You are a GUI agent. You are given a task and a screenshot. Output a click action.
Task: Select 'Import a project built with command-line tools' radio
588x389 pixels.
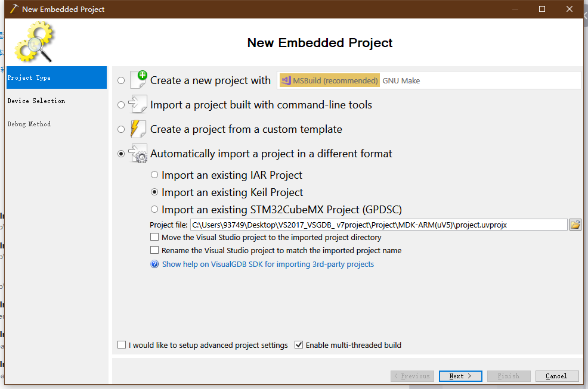(x=120, y=105)
